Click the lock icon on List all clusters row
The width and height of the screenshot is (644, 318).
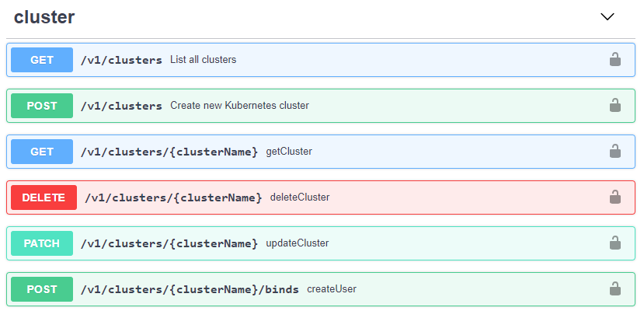pyautogui.click(x=614, y=60)
